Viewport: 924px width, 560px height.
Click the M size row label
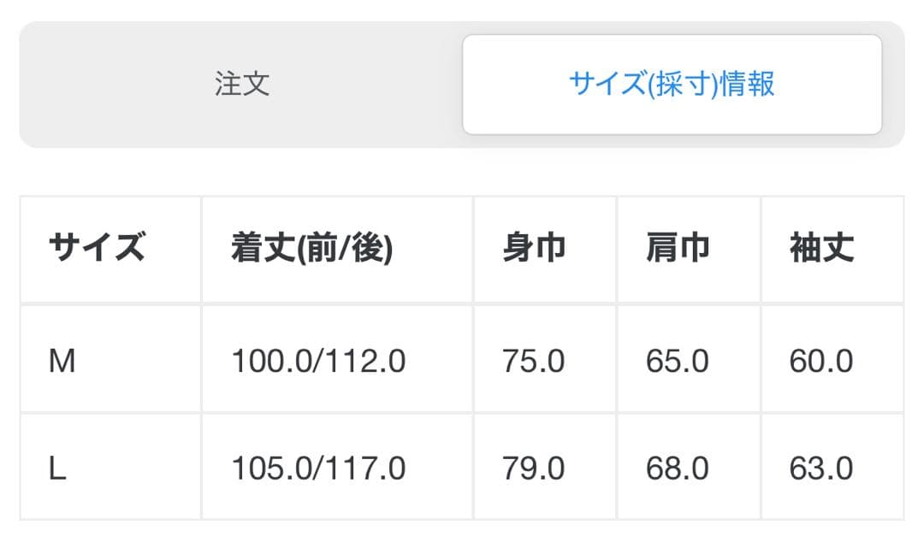[x=62, y=362]
